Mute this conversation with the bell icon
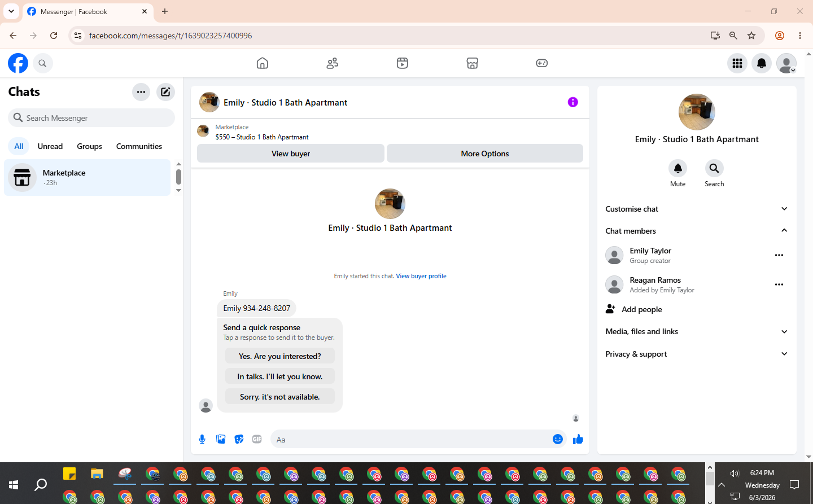The height and width of the screenshot is (504, 813). click(x=678, y=168)
